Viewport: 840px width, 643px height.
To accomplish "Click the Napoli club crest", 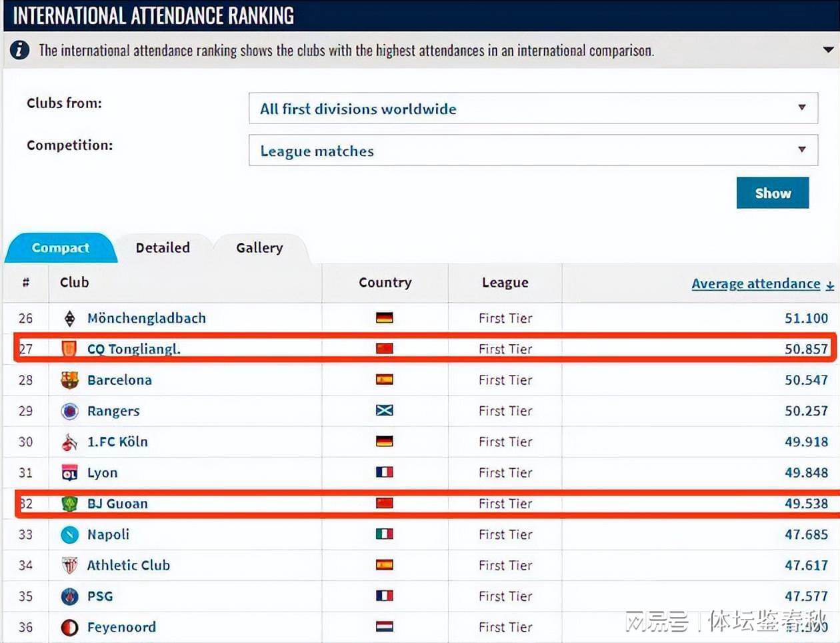I will coord(69,534).
